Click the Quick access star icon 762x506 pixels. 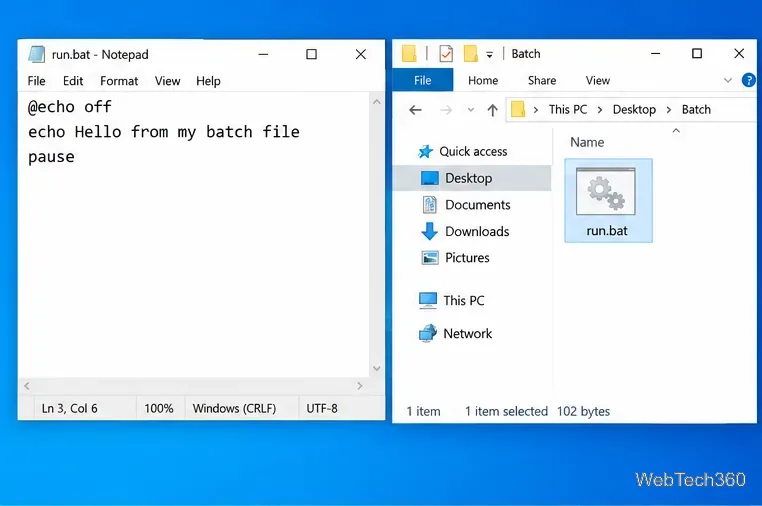coord(425,152)
